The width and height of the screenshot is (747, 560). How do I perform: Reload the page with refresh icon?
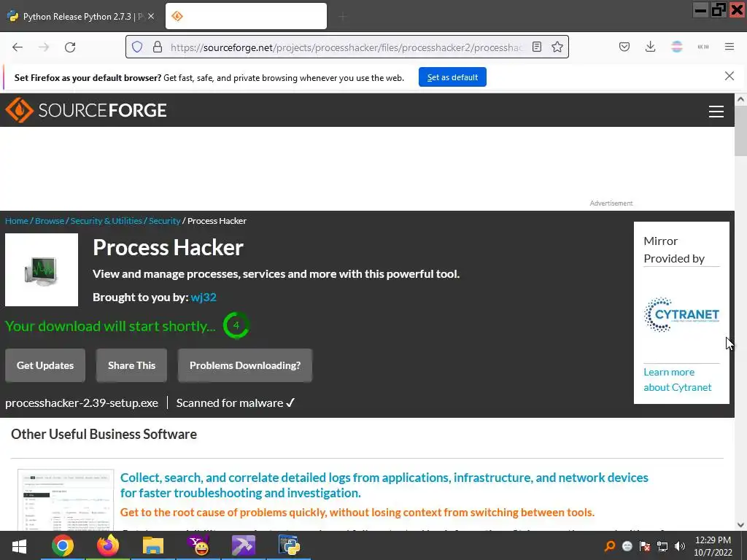70,47
